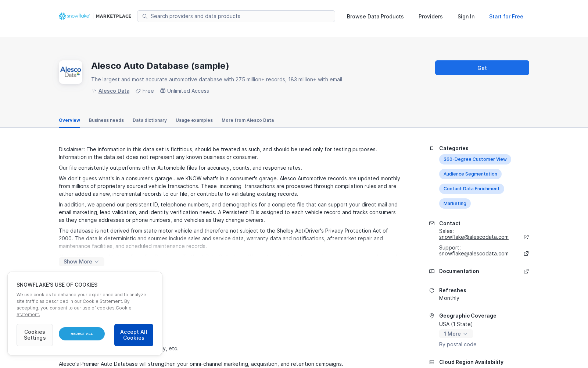Click the price tag icon beside Free
Screen dimensions: 588x368
click(x=138, y=91)
